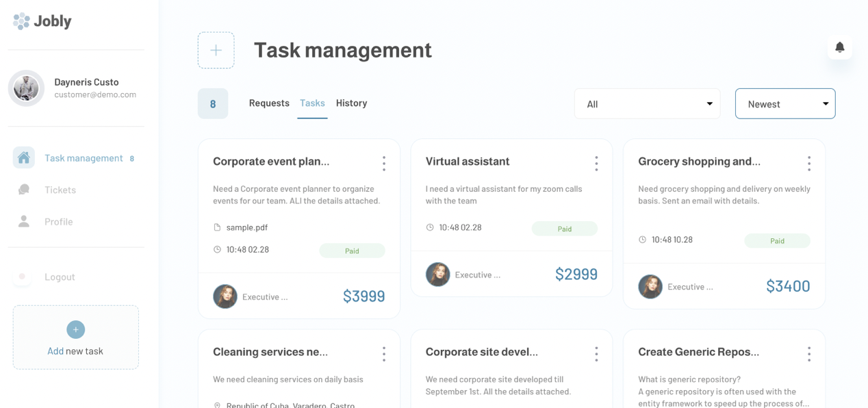
Task: Click the 8 counter beside sidebar Task management
Action: [x=132, y=158]
